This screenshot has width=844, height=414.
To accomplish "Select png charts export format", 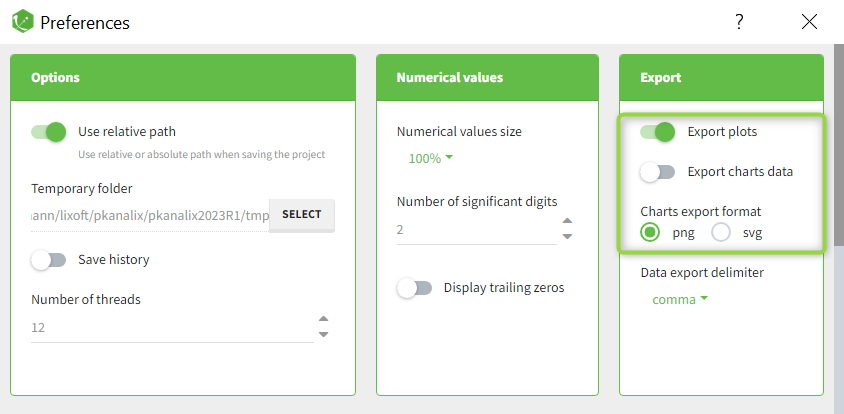I will pyautogui.click(x=651, y=233).
